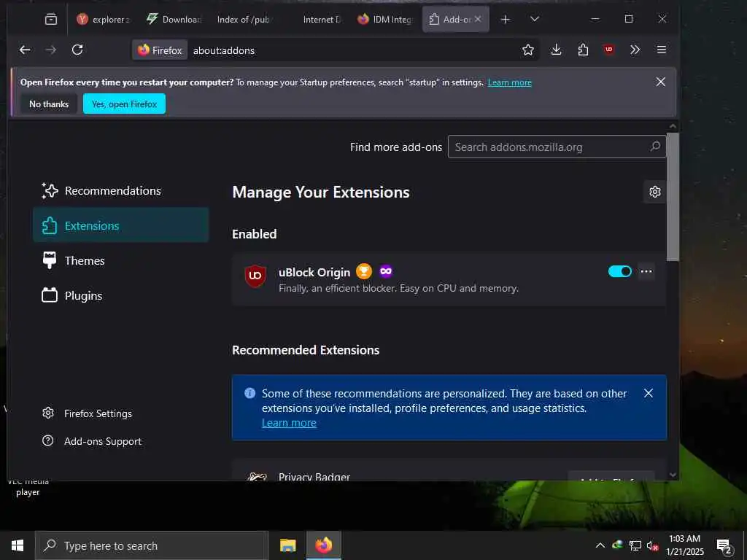Open the Firefox hamburger application menu
The image size is (747, 560).
pos(661,50)
